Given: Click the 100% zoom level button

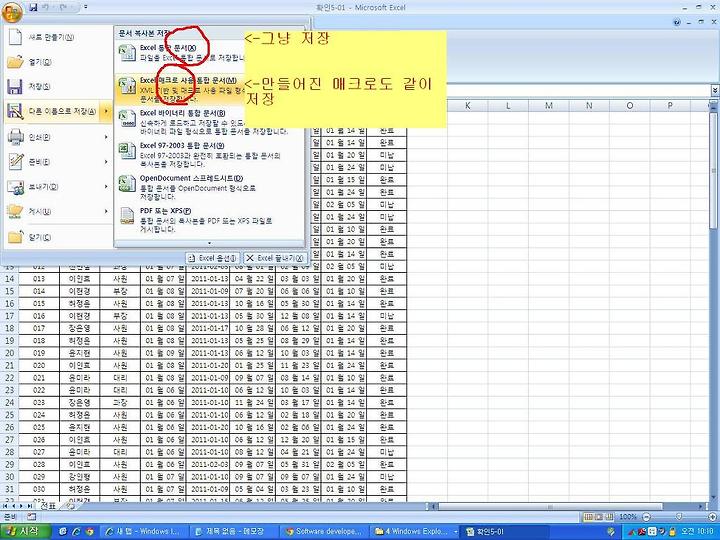Looking at the screenshot, I should click(x=628, y=517).
